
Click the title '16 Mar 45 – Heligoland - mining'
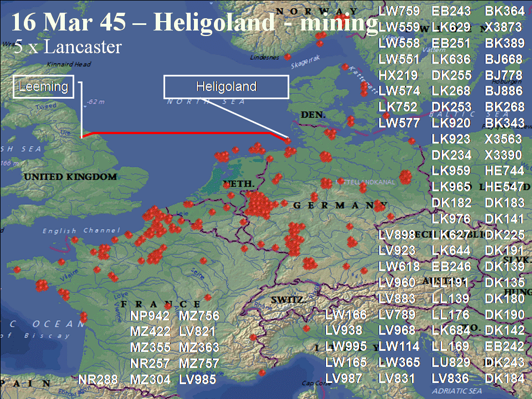195,23
